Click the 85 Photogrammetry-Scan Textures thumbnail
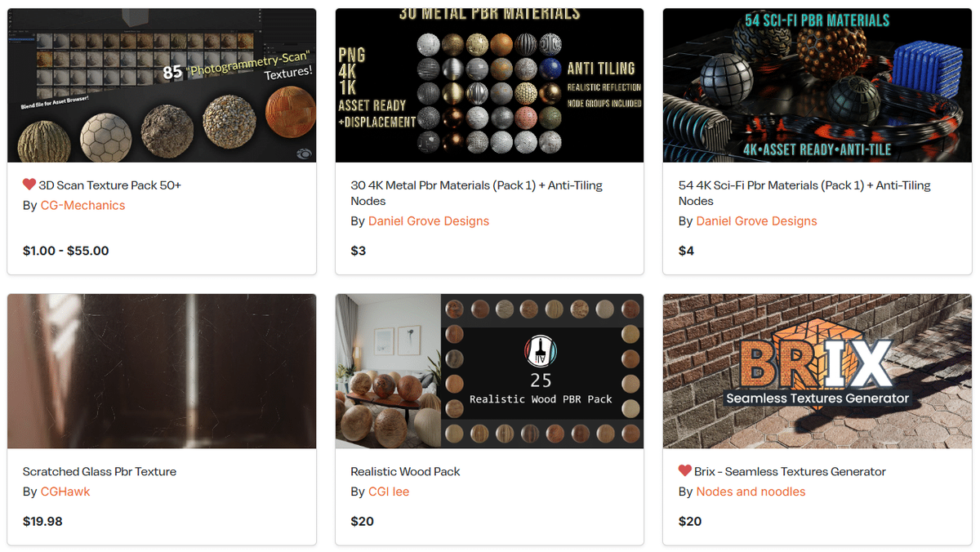This screenshot has height=552, width=980. tap(162, 85)
